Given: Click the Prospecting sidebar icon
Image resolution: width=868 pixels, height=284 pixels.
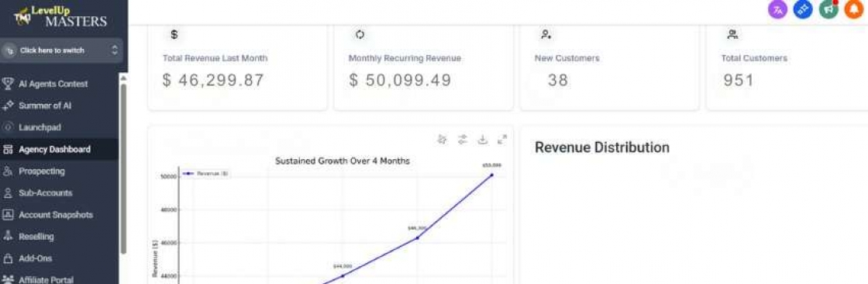Looking at the screenshot, I should (8, 171).
